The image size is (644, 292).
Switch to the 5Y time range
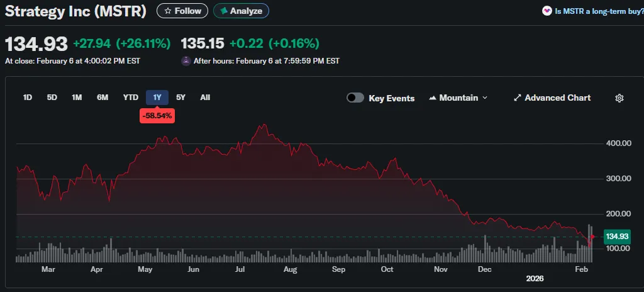coord(180,98)
